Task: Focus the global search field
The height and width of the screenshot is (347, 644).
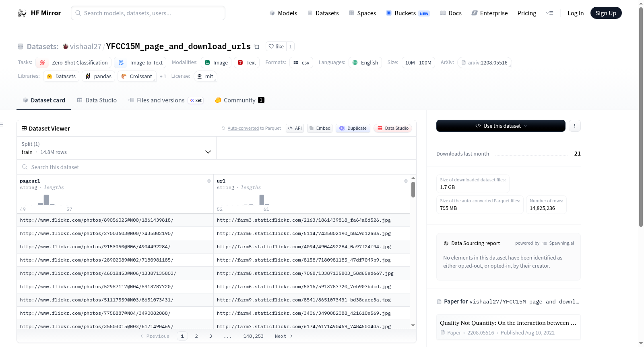Action: coord(148,13)
